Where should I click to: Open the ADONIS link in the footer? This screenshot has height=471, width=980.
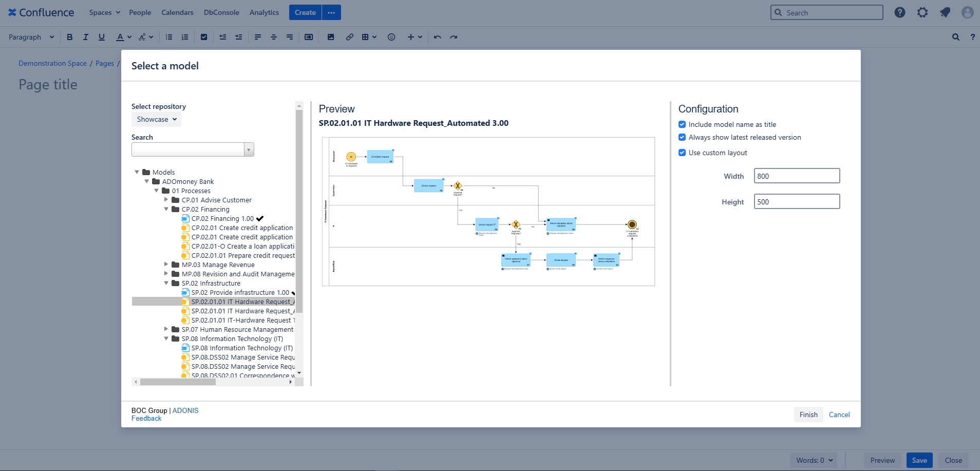[x=185, y=410]
